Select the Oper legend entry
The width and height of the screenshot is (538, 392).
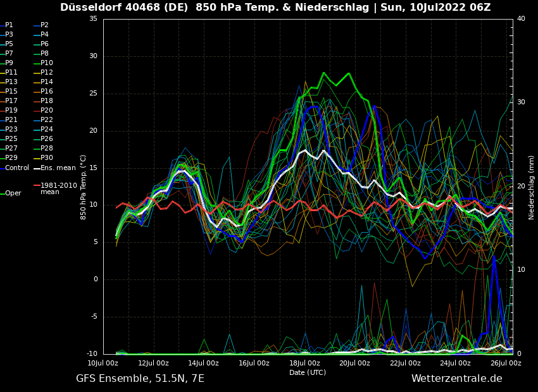(13, 193)
